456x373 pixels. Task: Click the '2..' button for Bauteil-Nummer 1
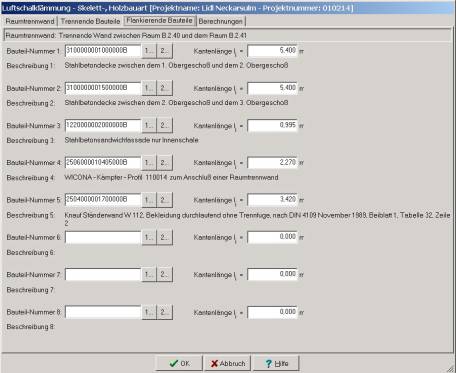click(x=165, y=51)
